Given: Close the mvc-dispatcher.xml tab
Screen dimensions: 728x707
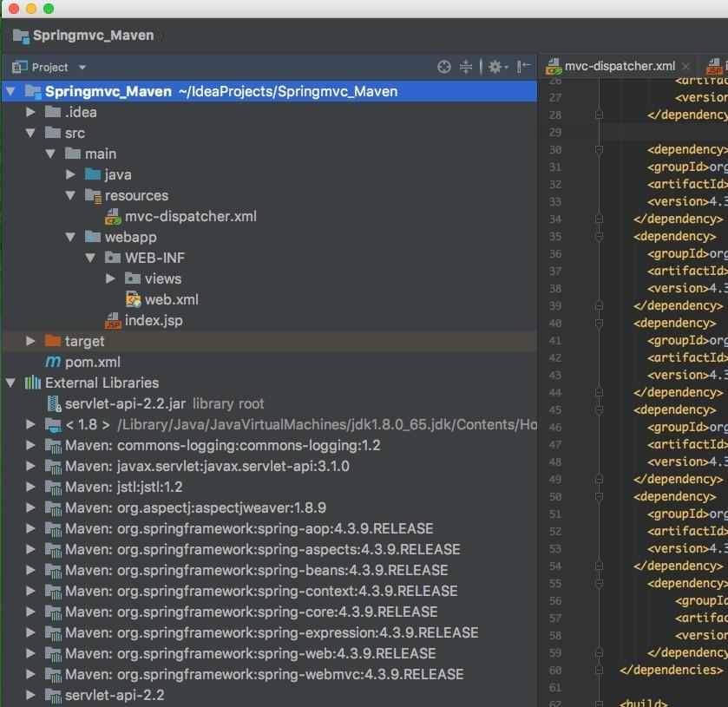Looking at the screenshot, I should pyautogui.click(x=685, y=67).
